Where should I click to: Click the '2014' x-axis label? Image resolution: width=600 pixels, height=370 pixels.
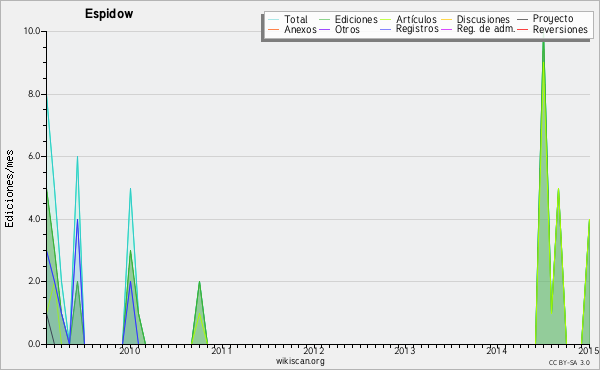coord(497,350)
